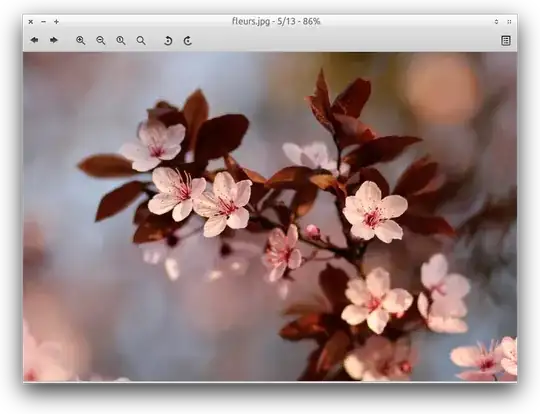Click the large open blossom on the right branch
Viewport: 540px width, 414px height.
(x=374, y=211)
